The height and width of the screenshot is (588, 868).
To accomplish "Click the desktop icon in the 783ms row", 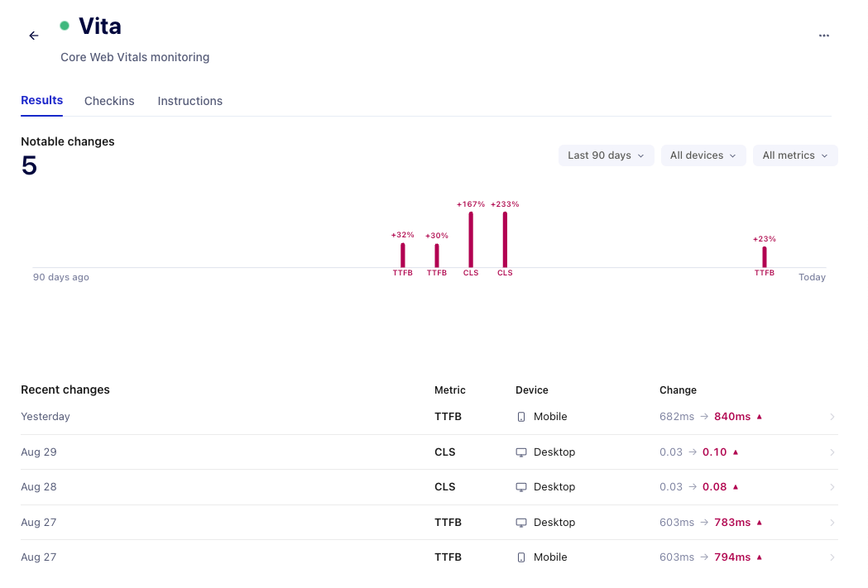I will click(521, 523).
